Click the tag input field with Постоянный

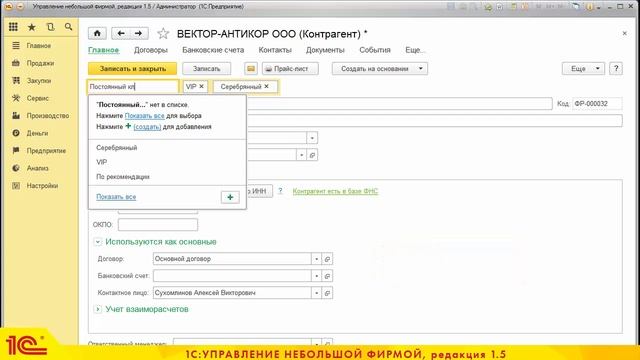(133, 87)
